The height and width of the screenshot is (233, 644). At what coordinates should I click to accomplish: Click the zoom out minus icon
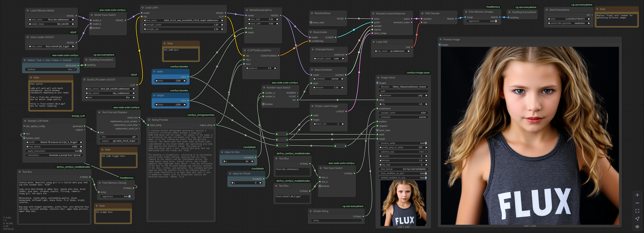[637, 203]
